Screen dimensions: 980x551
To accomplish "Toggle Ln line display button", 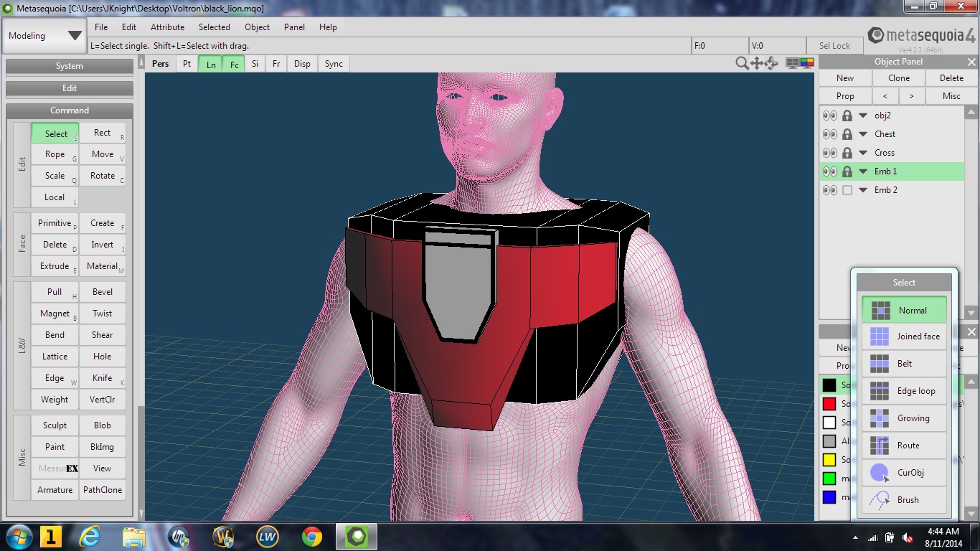I will (x=210, y=64).
